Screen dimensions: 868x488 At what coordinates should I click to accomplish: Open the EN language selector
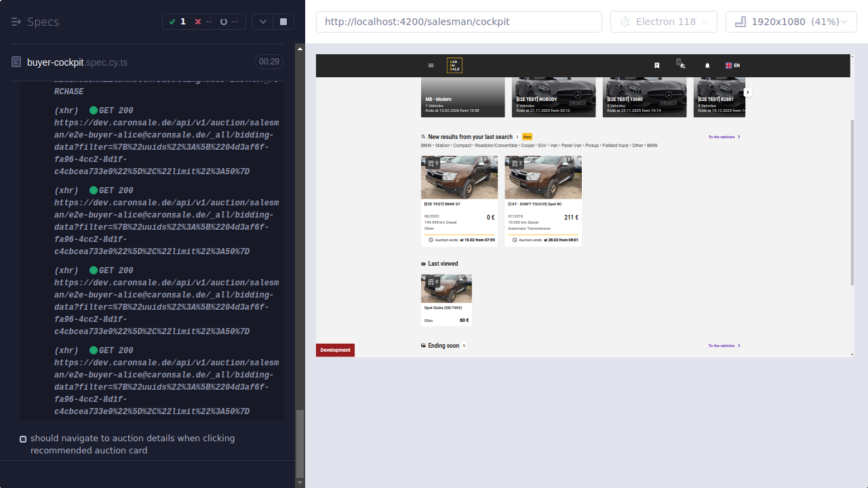tap(732, 65)
